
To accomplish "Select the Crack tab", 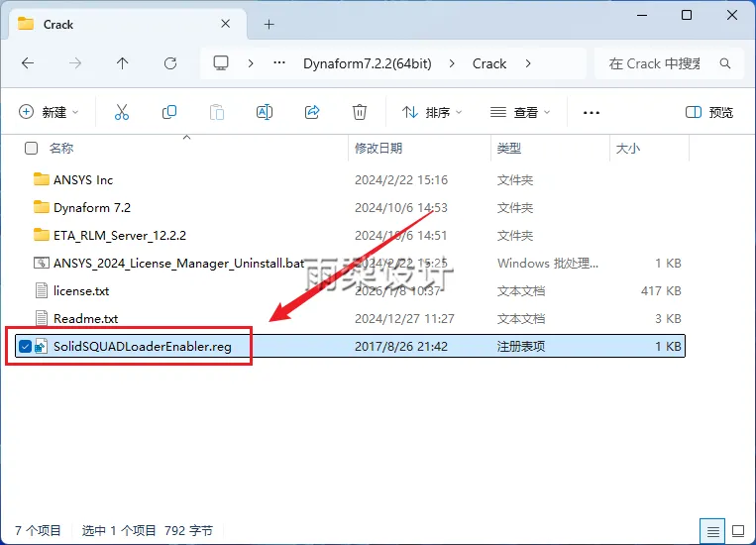I will click(128, 24).
